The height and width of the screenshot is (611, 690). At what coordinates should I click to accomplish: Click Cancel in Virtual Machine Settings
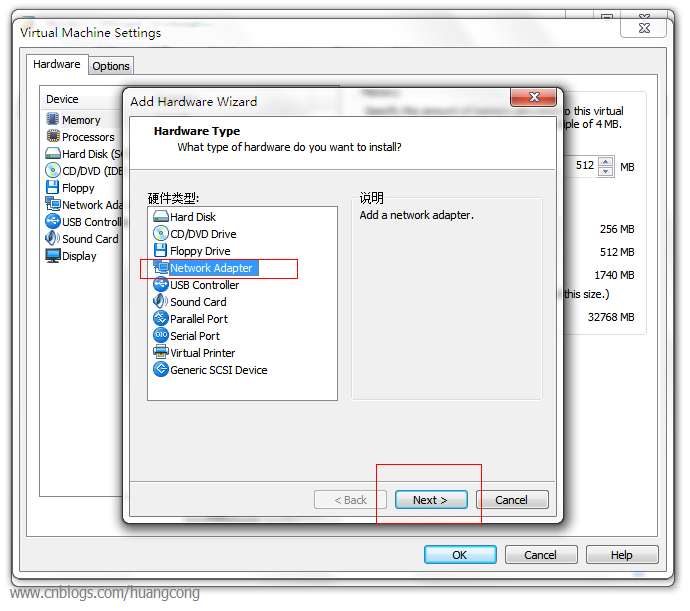point(541,555)
